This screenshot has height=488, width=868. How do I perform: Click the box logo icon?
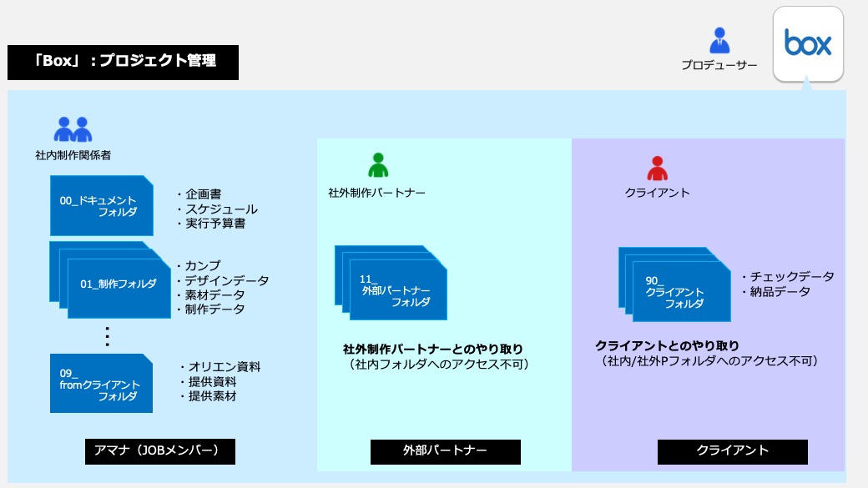tap(808, 43)
